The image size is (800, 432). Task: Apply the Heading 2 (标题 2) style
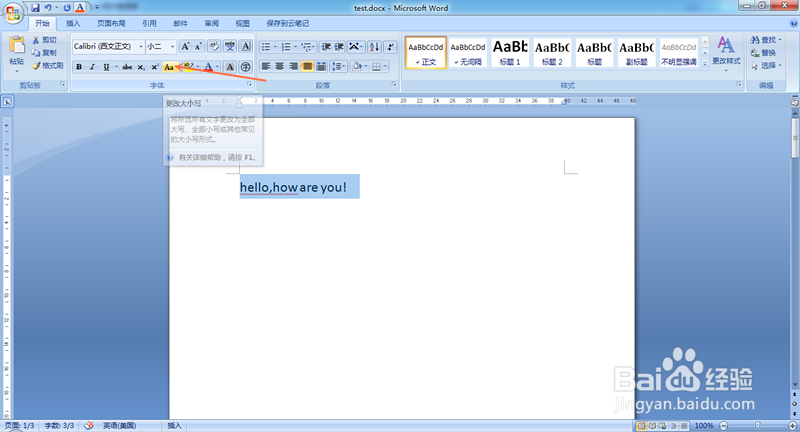(552, 52)
